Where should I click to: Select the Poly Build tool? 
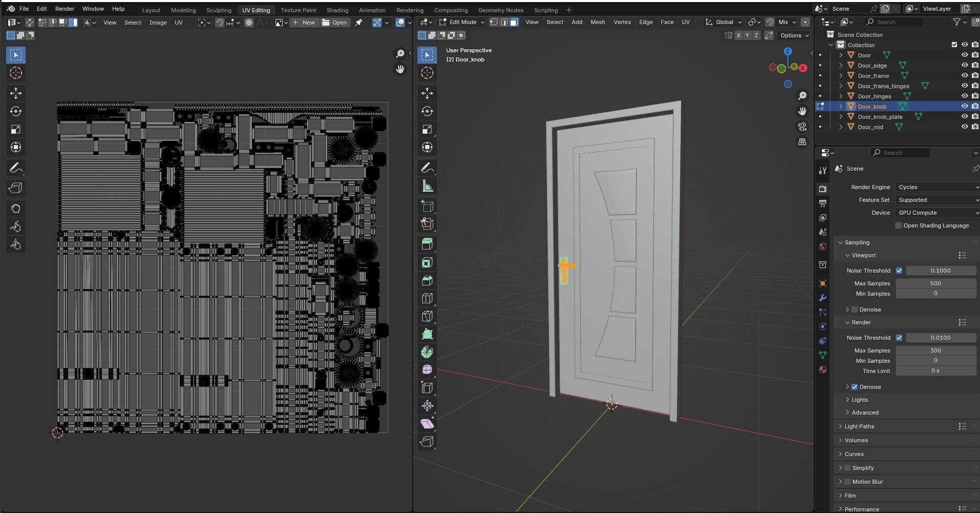(x=427, y=334)
